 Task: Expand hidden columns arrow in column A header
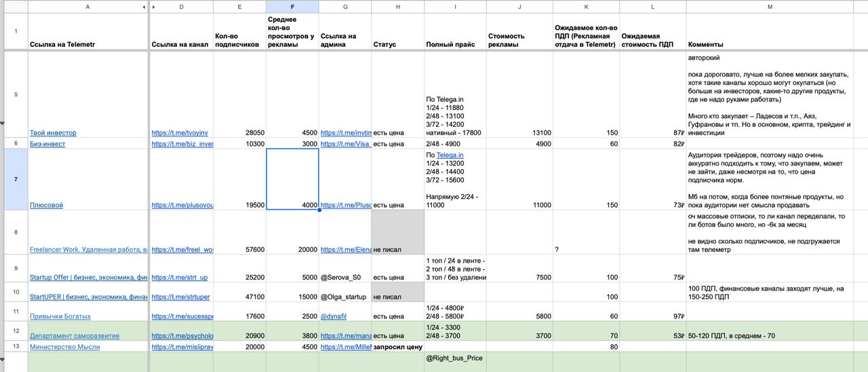(x=144, y=7)
